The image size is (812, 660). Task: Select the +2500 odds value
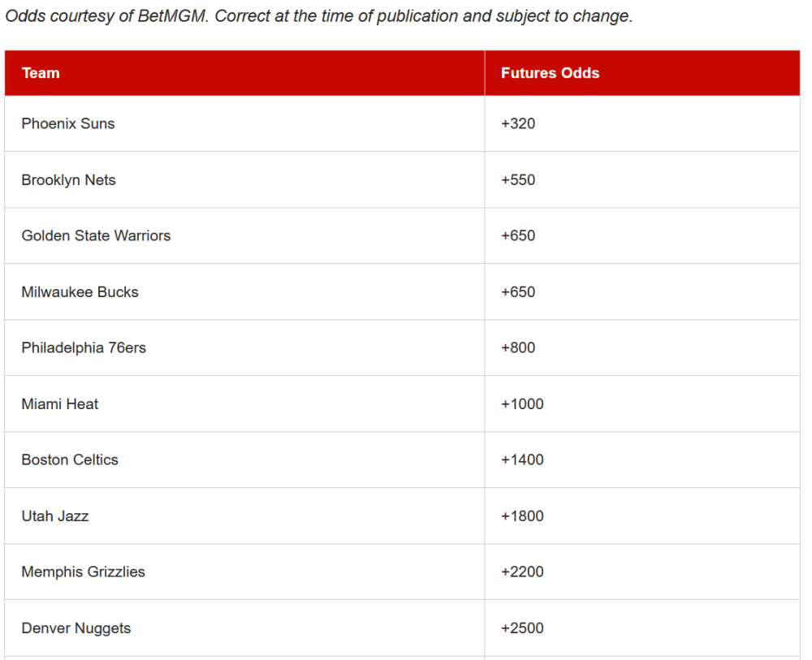[522, 628]
